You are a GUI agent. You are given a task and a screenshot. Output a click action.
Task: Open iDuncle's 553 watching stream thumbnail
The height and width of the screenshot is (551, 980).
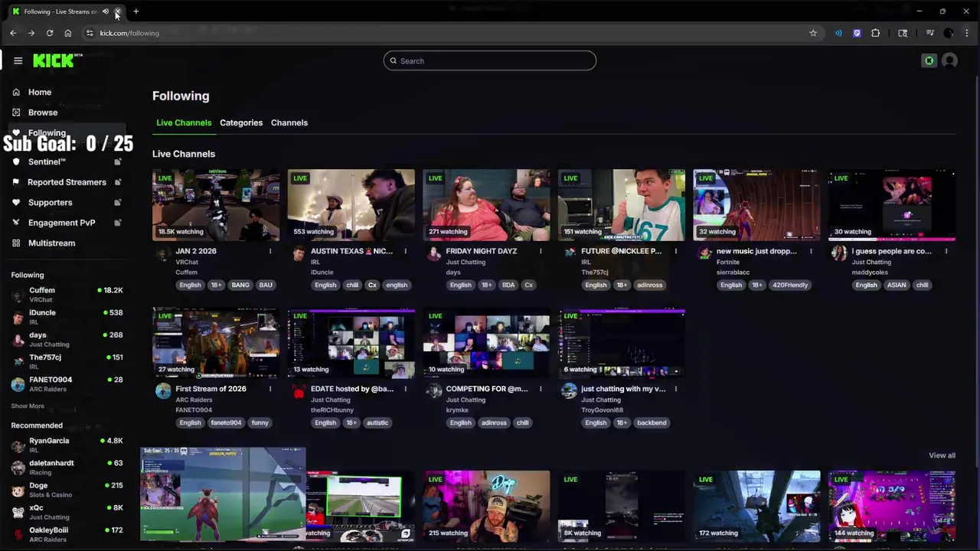(x=351, y=205)
